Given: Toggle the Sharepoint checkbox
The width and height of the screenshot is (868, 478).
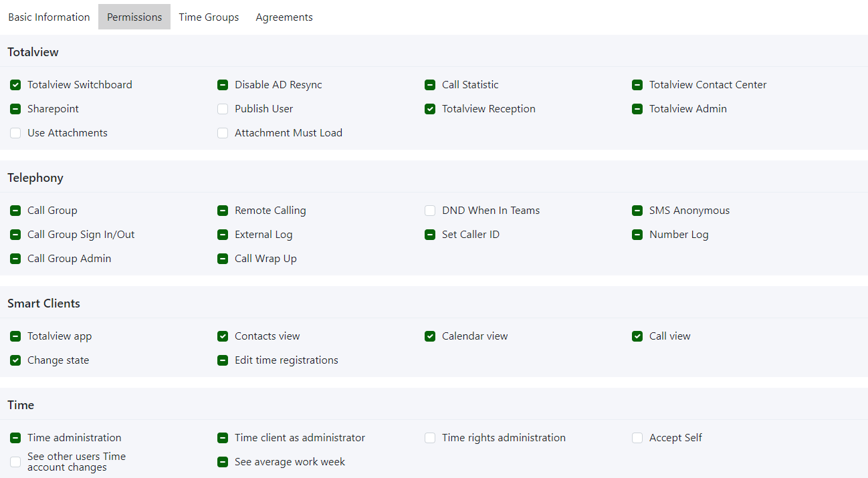Looking at the screenshot, I should (x=15, y=109).
